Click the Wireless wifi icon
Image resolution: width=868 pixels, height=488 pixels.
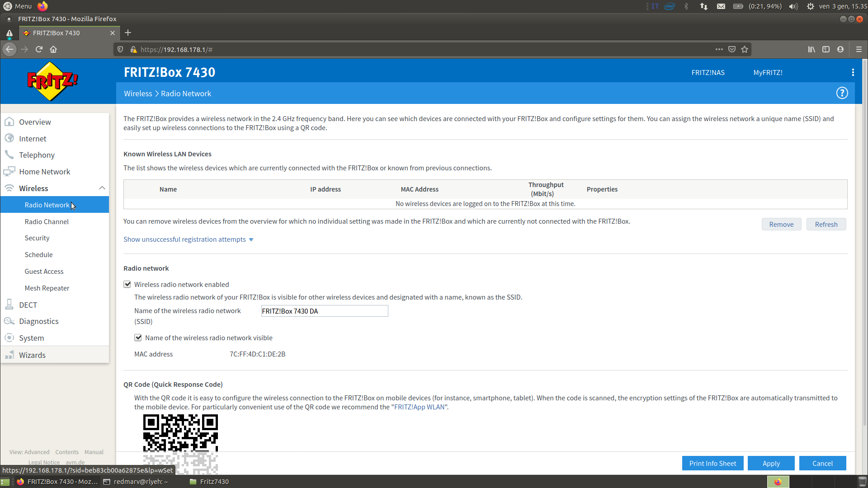point(9,188)
